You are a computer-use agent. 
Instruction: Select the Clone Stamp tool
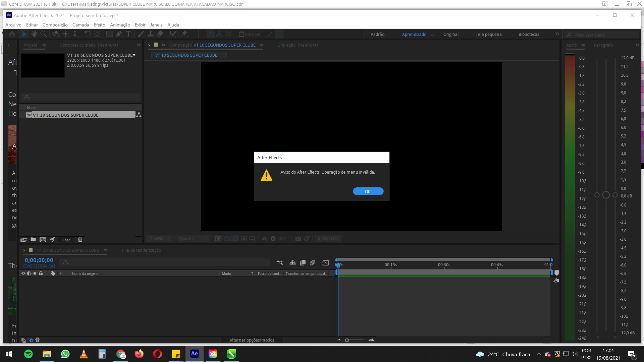coord(151,34)
